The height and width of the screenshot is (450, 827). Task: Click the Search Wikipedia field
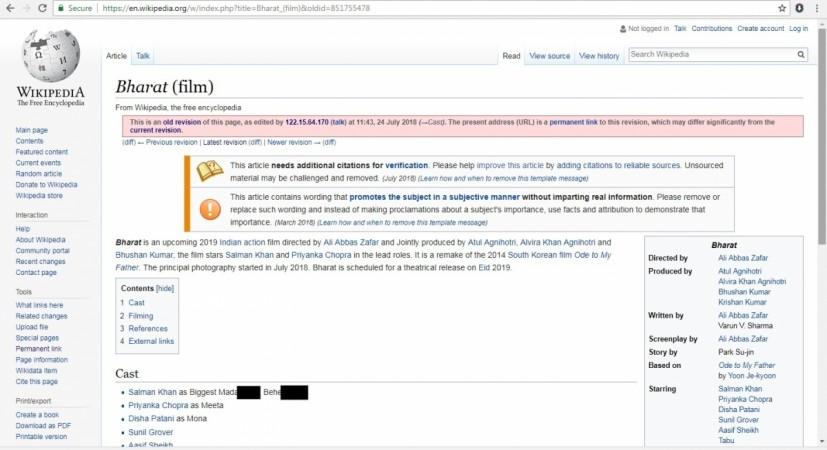click(x=712, y=54)
